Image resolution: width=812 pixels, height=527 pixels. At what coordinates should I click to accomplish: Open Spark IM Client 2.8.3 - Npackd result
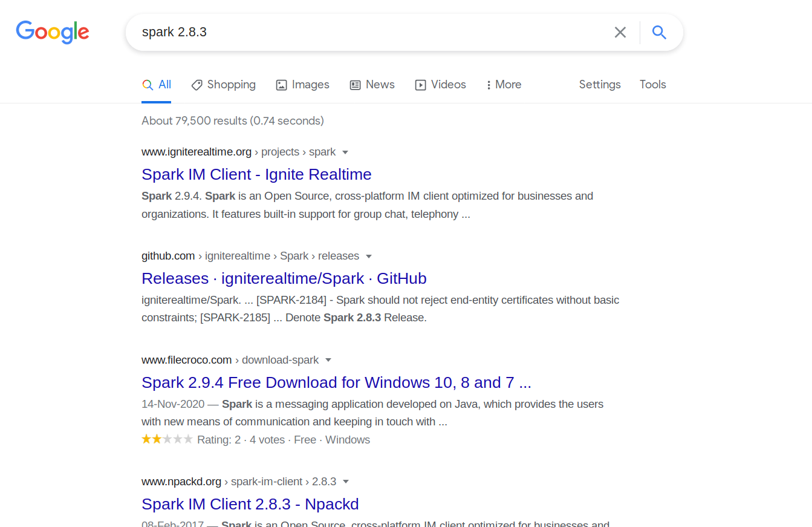pyautogui.click(x=250, y=504)
